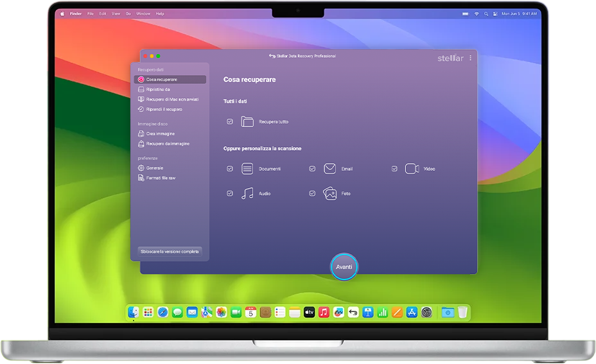Toggle the Foto checkbox
Viewport: 596px width, 364px height.
[x=312, y=193]
